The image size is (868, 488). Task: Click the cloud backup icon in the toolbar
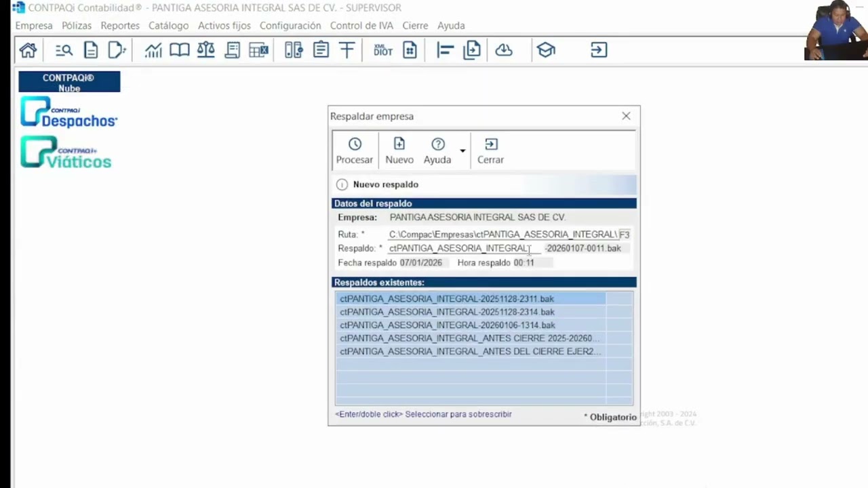point(504,50)
